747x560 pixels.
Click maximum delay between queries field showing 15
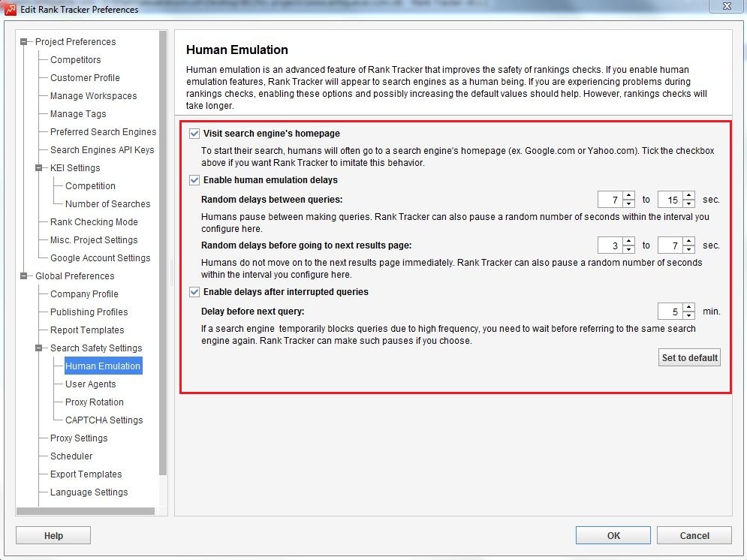point(670,200)
